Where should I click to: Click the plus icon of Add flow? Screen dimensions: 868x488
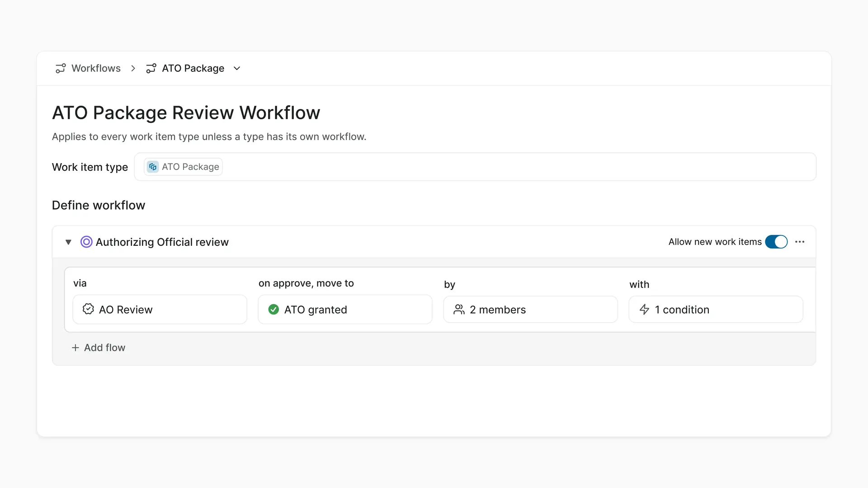(x=75, y=347)
